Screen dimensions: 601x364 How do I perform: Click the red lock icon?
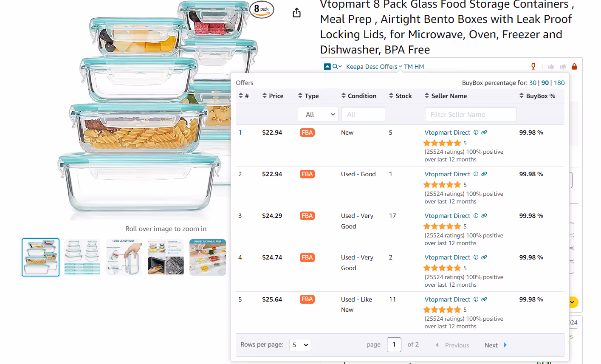pyautogui.click(x=574, y=67)
